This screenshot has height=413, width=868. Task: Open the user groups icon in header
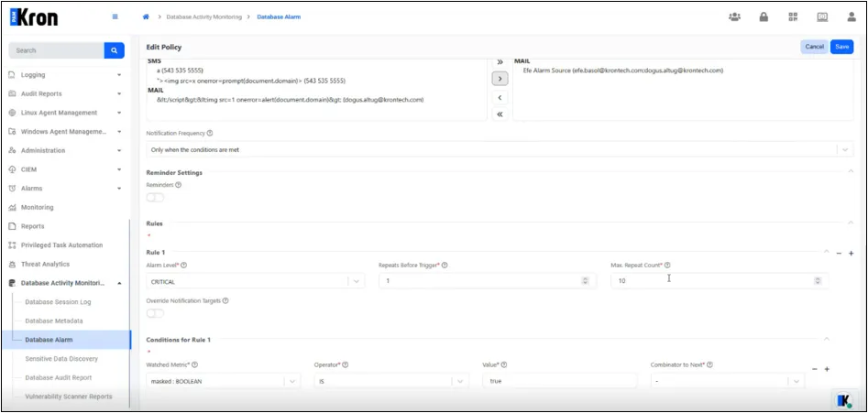tap(734, 17)
